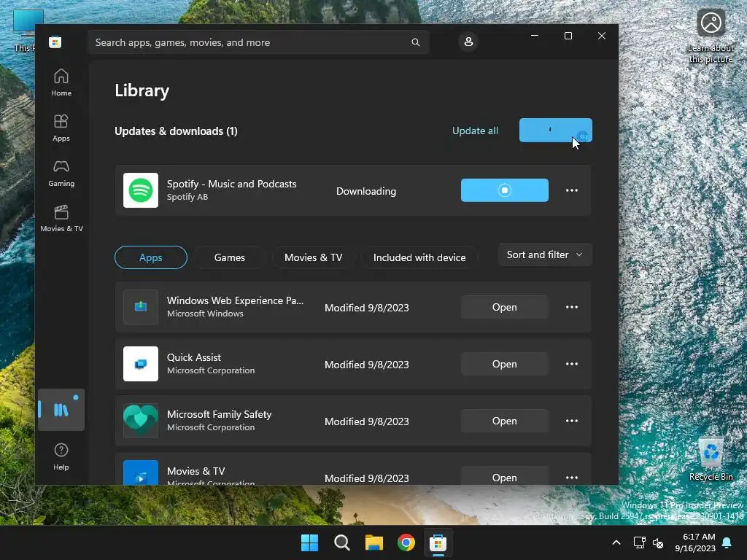Select the Movies & TV filter tab

pyautogui.click(x=313, y=257)
